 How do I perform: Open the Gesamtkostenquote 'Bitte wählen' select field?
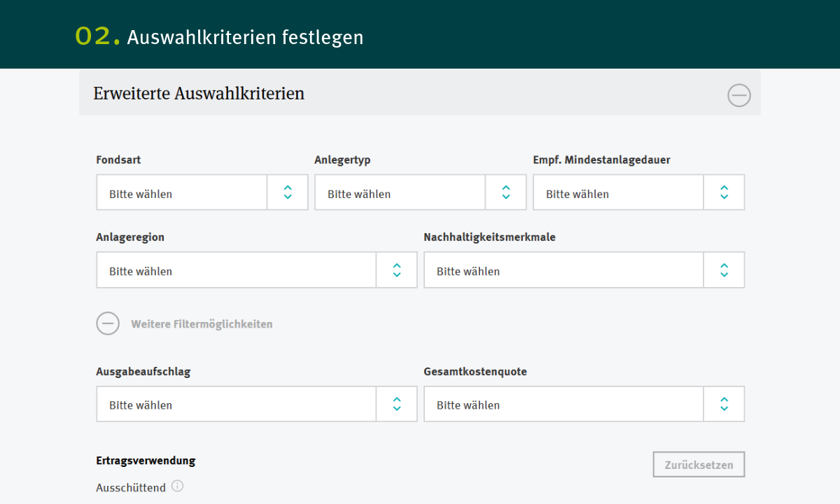(x=564, y=405)
